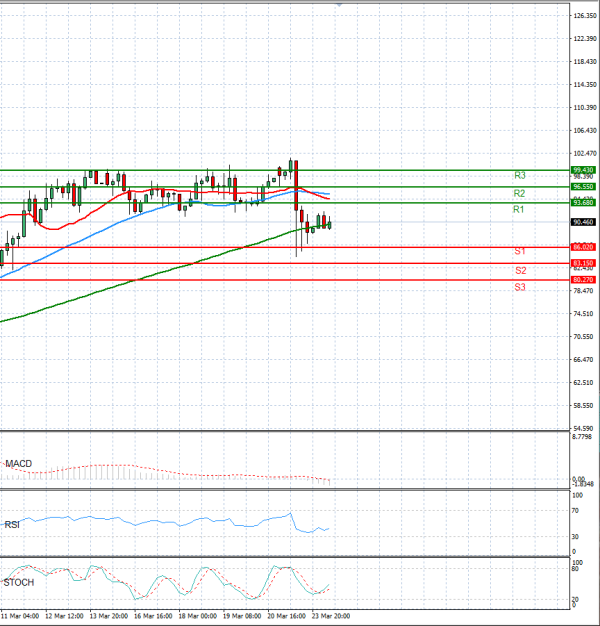Image resolution: width=600 pixels, height=626 pixels.
Task: Click the R1 resistance label
Action: [518, 210]
